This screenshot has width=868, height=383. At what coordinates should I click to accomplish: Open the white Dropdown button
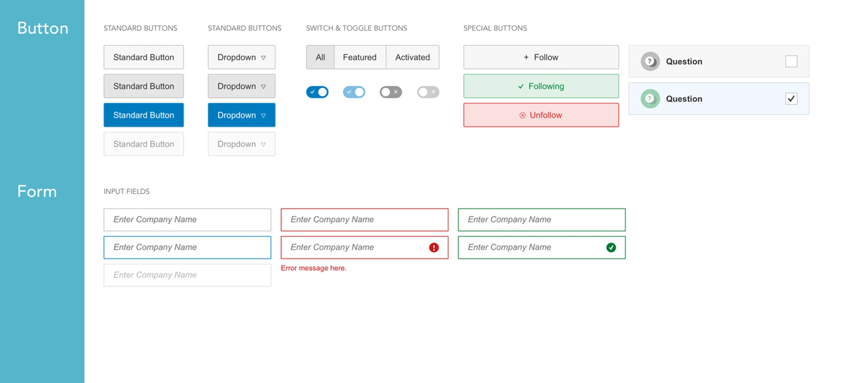tap(241, 57)
